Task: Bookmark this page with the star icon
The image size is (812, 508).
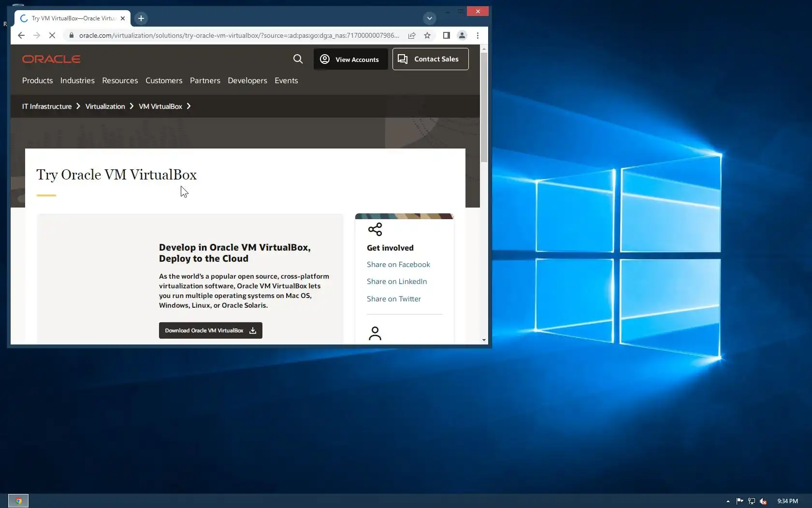Action: [427, 35]
